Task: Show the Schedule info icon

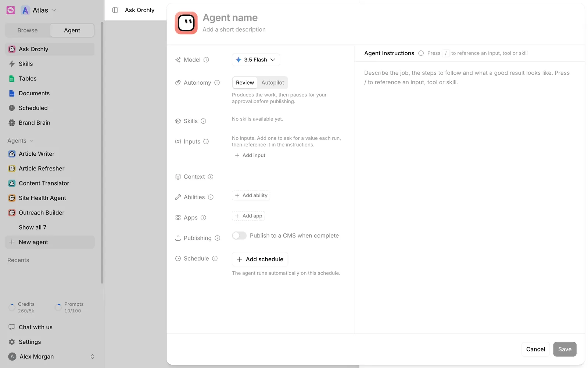Action: point(215,259)
